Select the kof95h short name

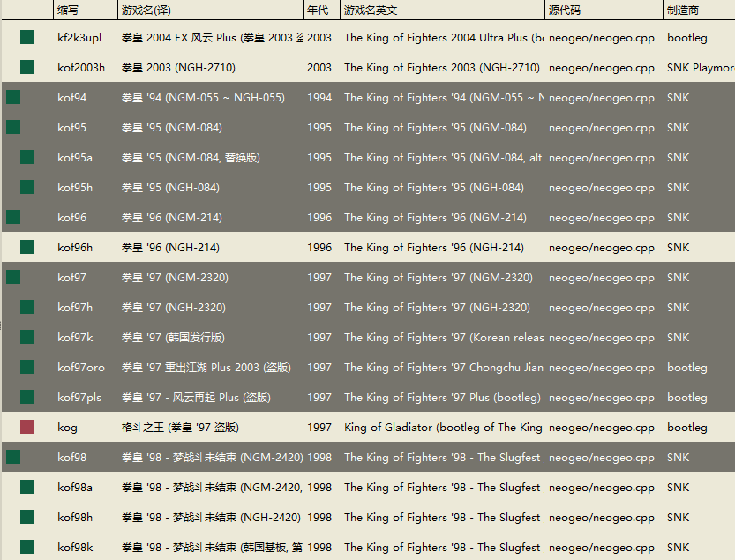pyautogui.click(x=75, y=188)
